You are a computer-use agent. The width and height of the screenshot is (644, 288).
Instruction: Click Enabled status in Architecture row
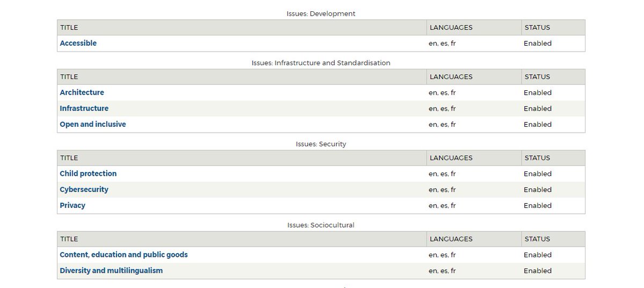[x=538, y=92]
